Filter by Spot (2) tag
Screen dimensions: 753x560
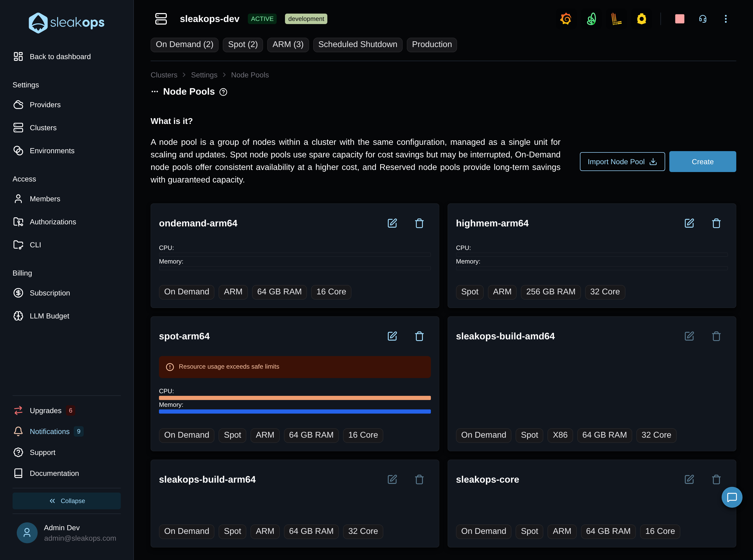(x=243, y=45)
